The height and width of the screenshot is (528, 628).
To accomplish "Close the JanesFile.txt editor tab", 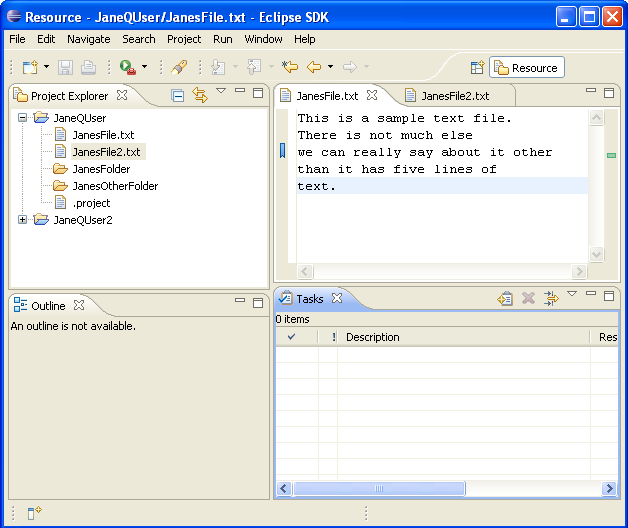I will [x=372, y=95].
